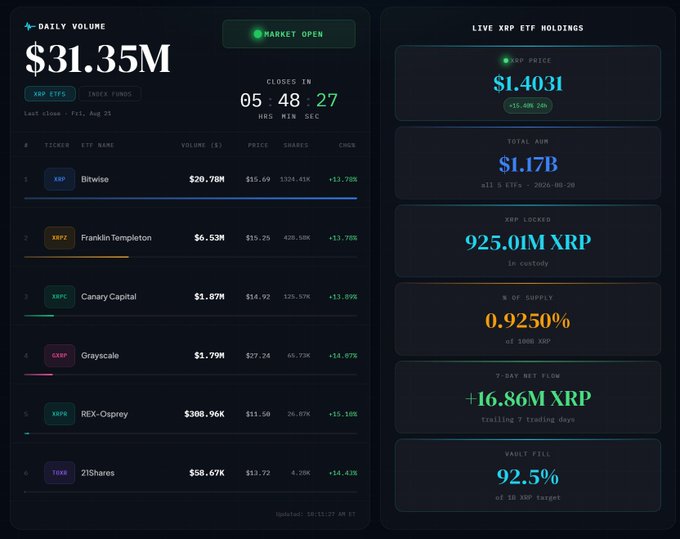The width and height of the screenshot is (680, 539).
Task: Click the $1.87M volume value
Action: 209,297
